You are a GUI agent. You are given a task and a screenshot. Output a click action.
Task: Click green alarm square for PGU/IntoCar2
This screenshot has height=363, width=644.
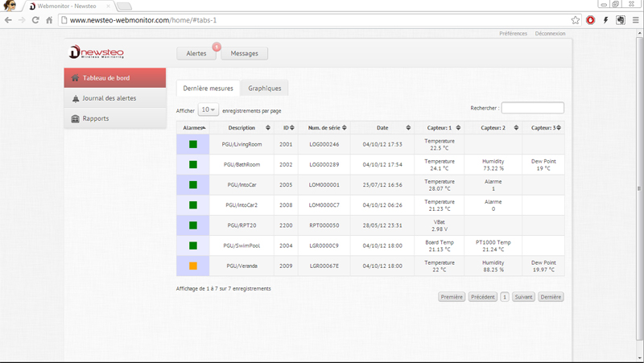193,205
